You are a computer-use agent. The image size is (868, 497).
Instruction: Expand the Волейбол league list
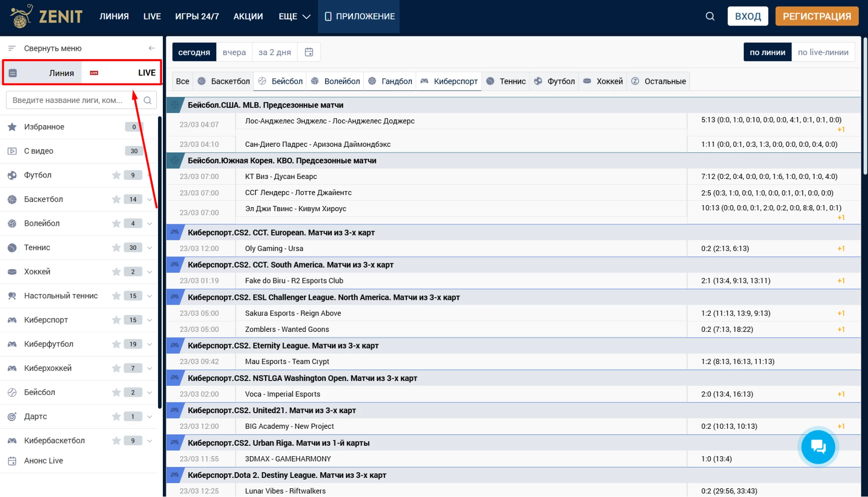coord(149,223)
